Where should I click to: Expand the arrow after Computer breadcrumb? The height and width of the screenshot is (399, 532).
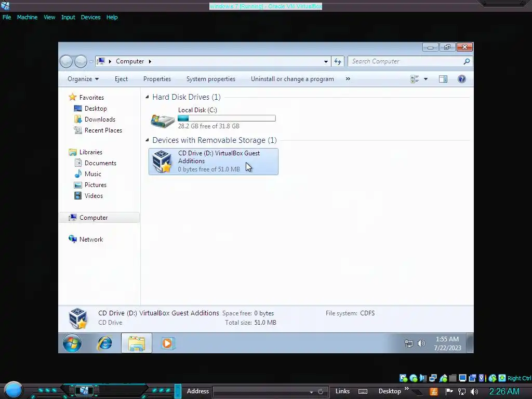click(150, 61)
